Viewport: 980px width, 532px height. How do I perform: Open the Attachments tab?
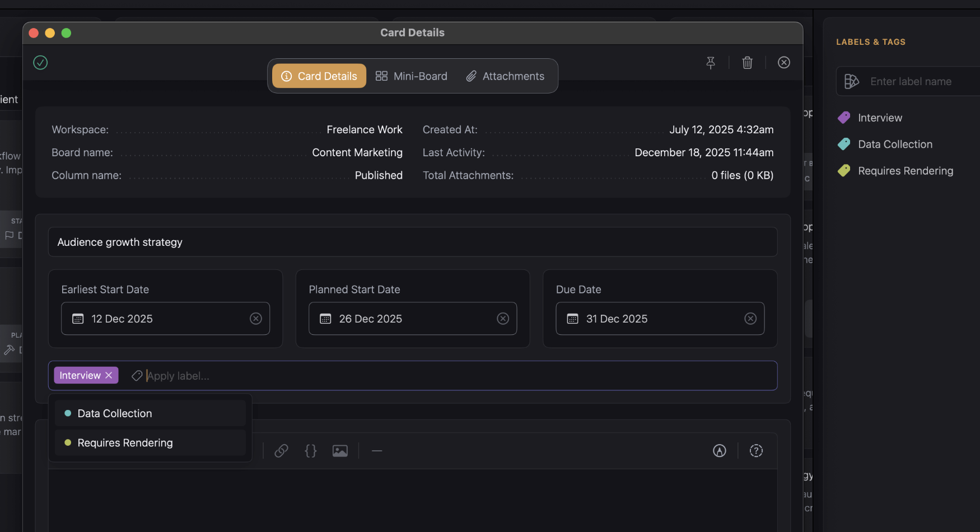coord(505,76)
